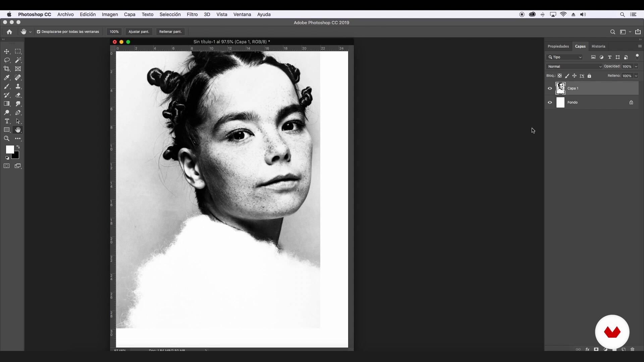Image resolution: width=644 pixels, height=362 pixels.
Task: Switch to the Propiedades tab
Action: click(558, 46)
